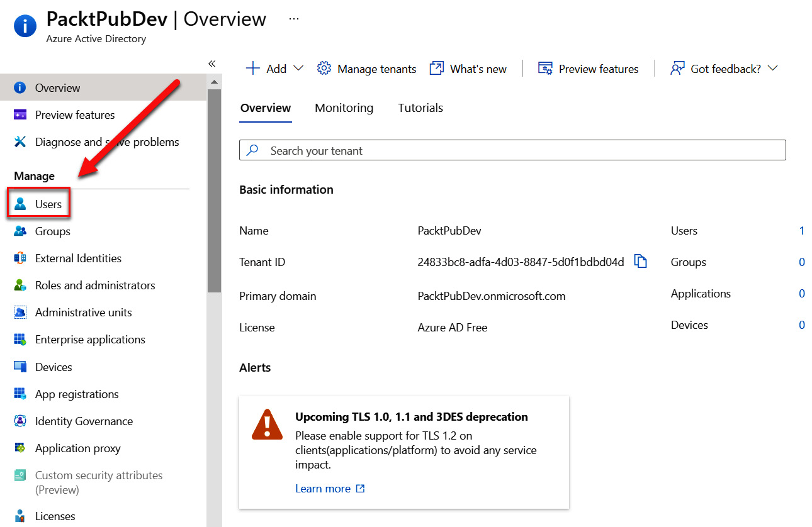Image resolution: width=812 pixels, height=527 pixels.
Task: Switch to the Overview tab
Action: [266, 108]
